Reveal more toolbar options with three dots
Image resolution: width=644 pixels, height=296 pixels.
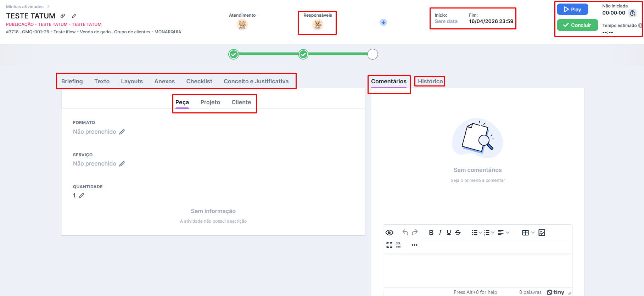tap(414, 245)
